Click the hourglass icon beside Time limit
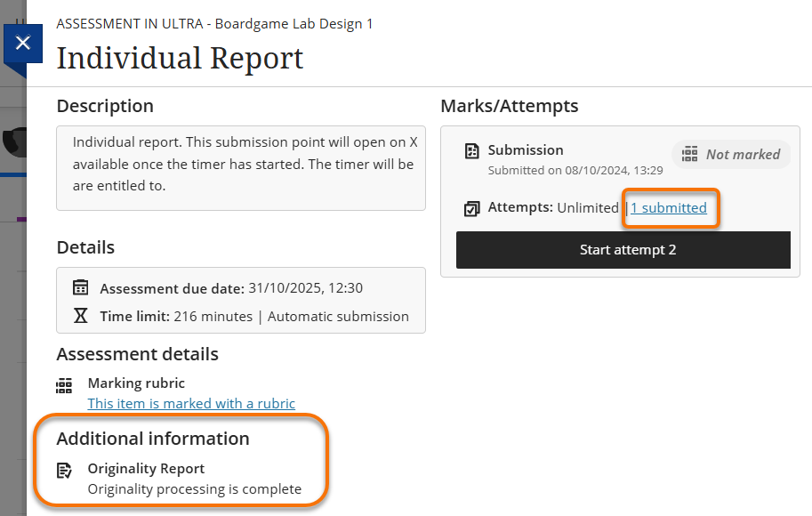 (x=81, y=316)
